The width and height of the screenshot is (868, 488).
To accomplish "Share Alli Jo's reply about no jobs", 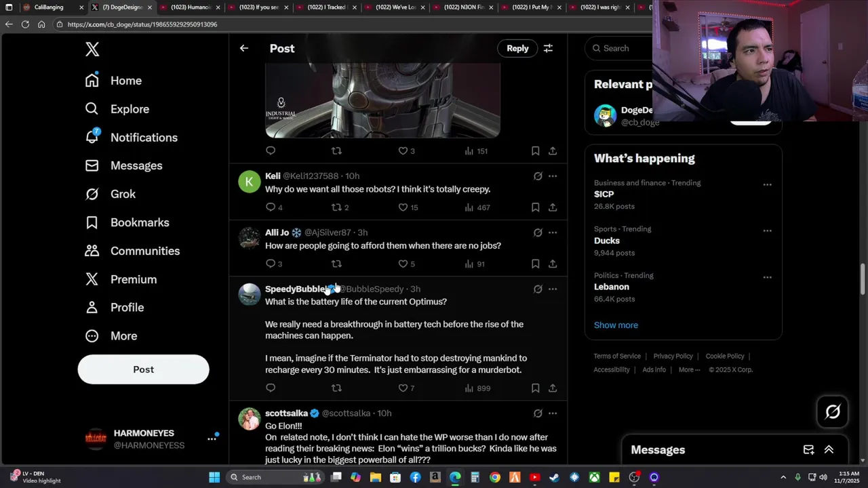I will (553, 264).
